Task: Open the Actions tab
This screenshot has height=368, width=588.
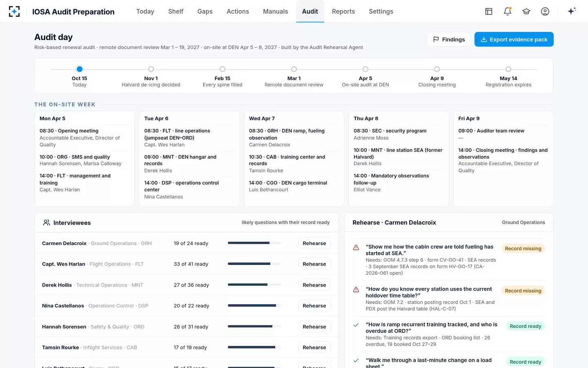Action: pos(238,11)
